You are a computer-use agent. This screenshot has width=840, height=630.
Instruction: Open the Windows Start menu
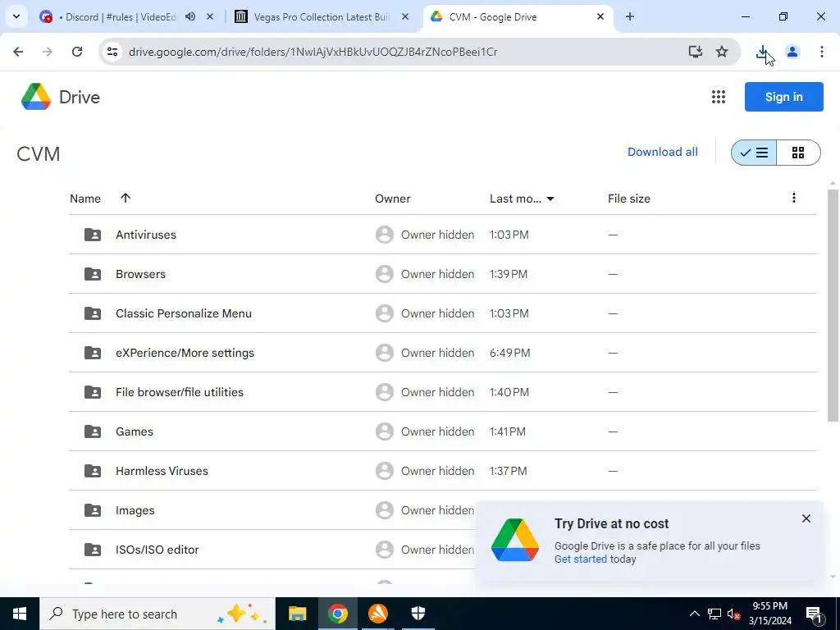click(20, 614)
